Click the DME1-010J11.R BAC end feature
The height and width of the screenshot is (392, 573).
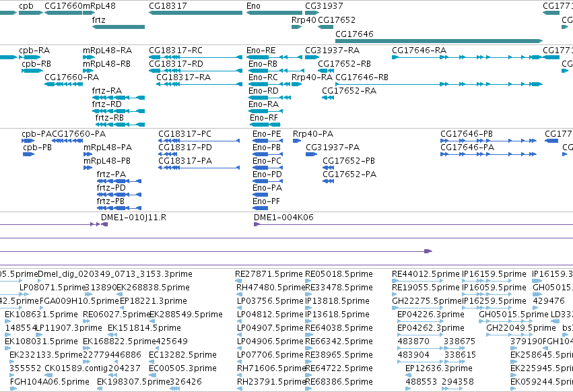point(104,224)
